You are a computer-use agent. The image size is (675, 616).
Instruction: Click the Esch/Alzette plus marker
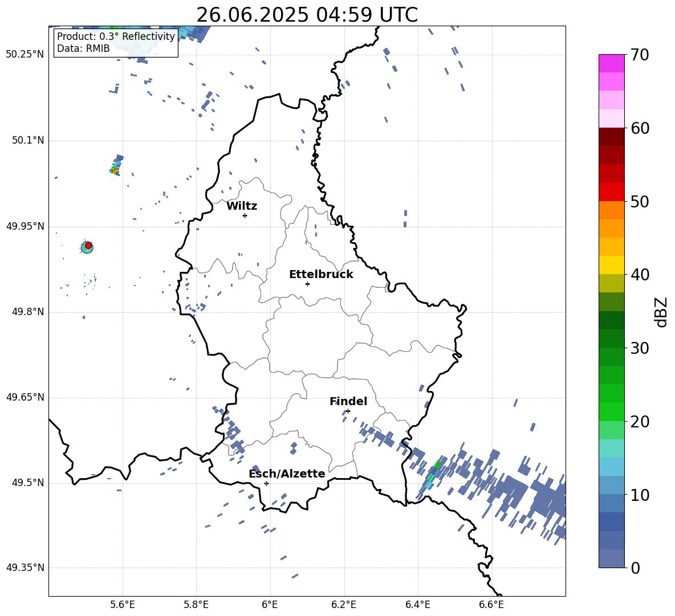(266, 483)
